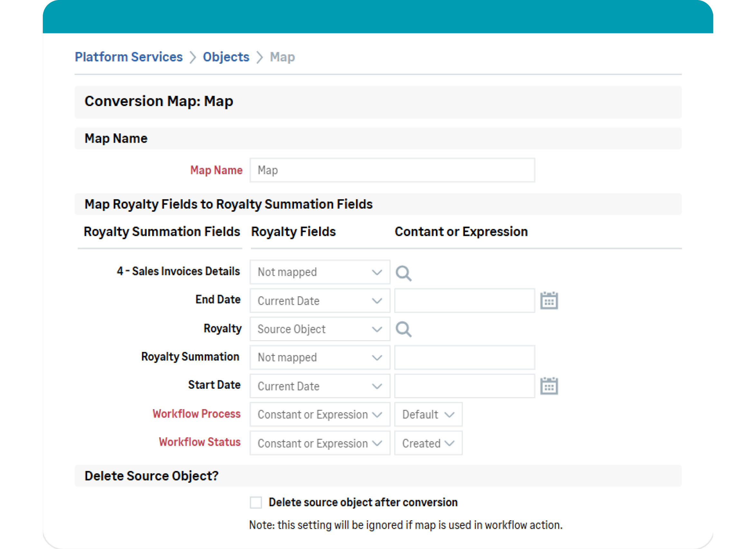This screenshot has width=756, height=549.
Task: Expand Royalty Summation Not mapped dropdown
Action: click(320, 357)
